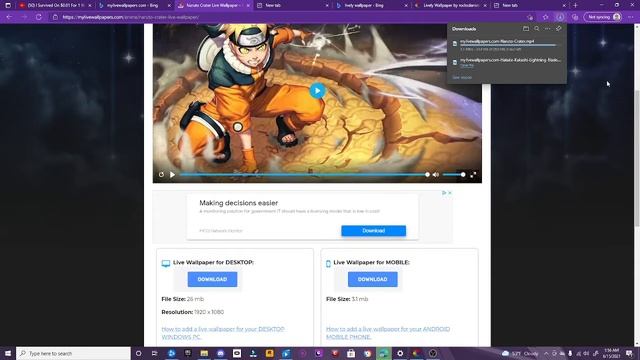Open the how-to link for ANDROID MOBILE PHONE

click(x=388, y=333)
